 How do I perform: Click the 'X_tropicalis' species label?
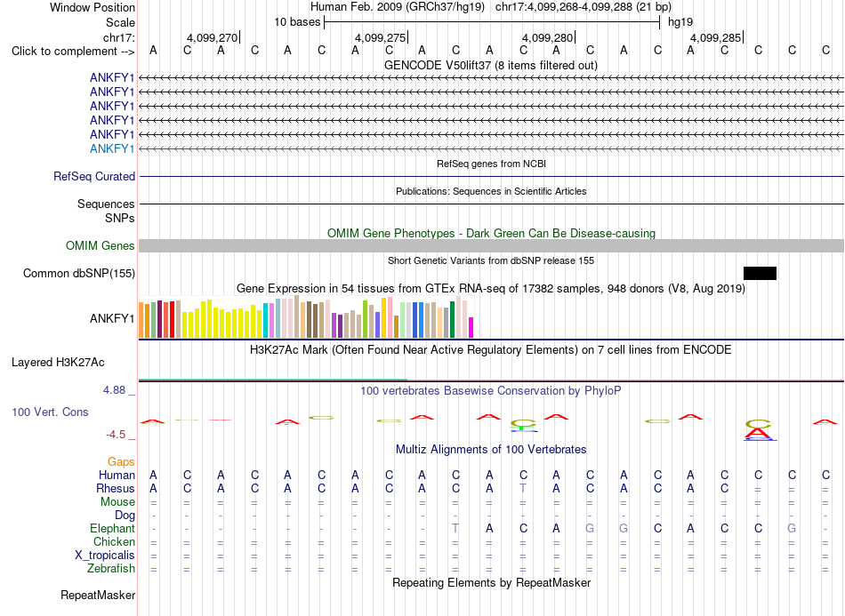pos(105,556)
